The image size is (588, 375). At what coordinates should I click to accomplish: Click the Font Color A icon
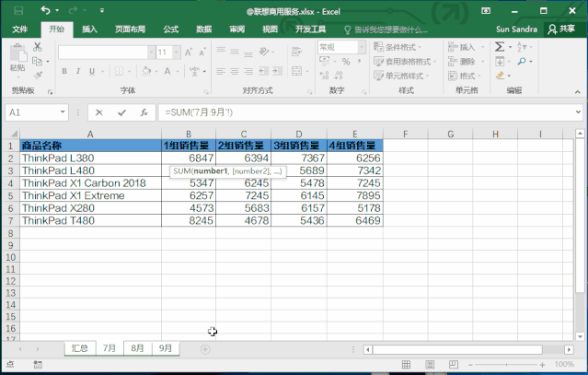click(x=167, y=71)
